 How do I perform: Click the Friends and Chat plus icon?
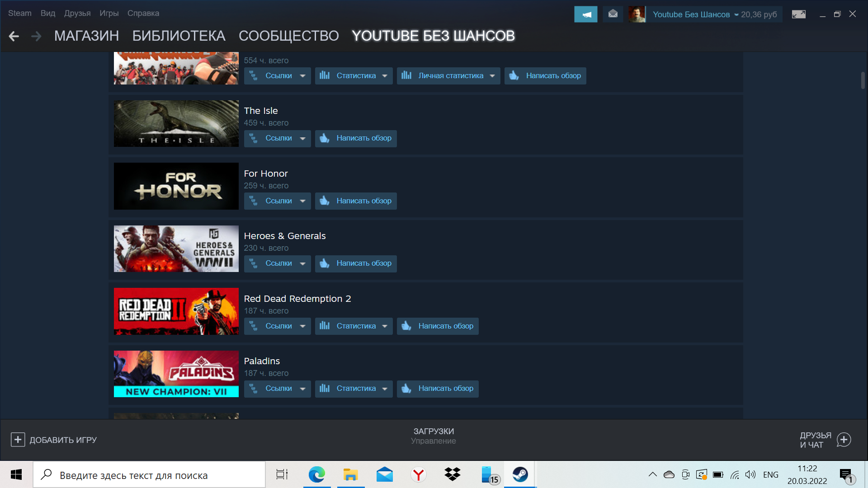(x=844, y=440)
